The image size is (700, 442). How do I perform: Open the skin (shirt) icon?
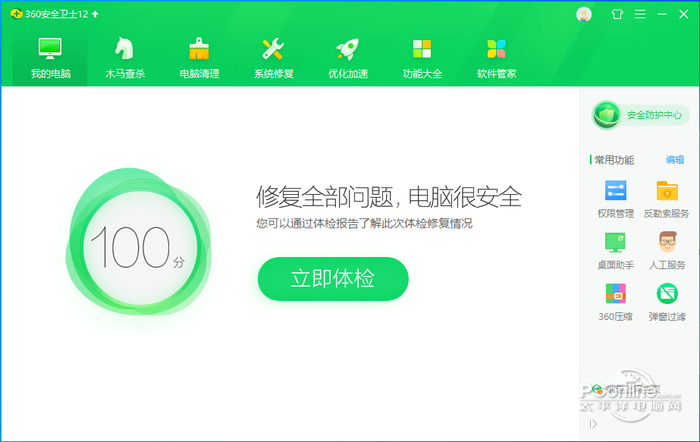tap(617, 14)
